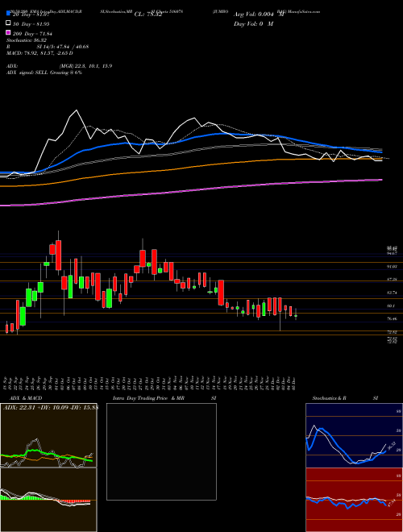Click the 'Avg Vol: 0.004 M' text
Viewport: 403px width, 532px height.
(259, 15)
